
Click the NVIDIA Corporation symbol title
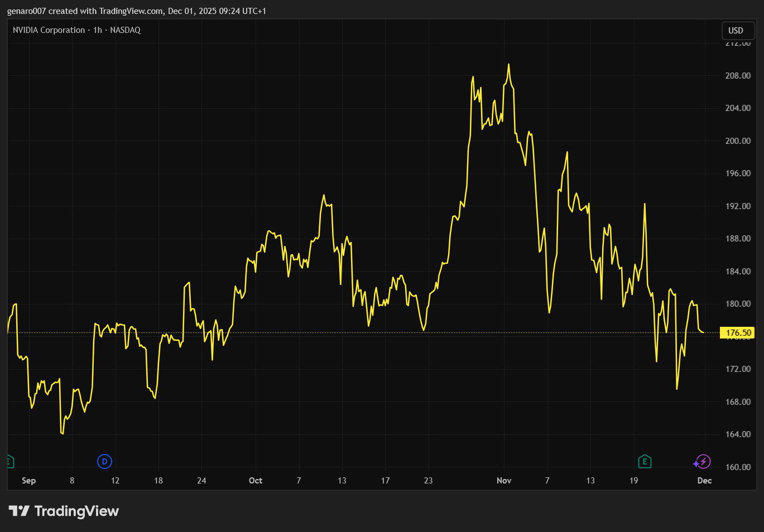[49, 30]
